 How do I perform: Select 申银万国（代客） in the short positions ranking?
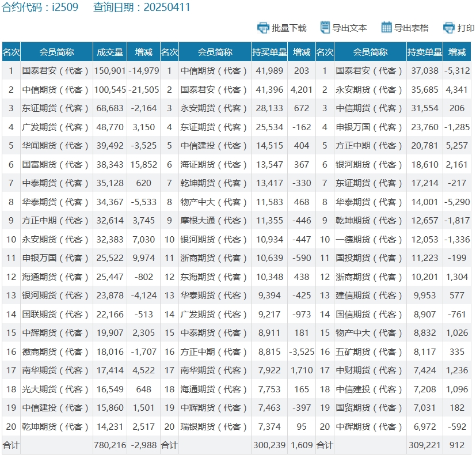point(369,127)
